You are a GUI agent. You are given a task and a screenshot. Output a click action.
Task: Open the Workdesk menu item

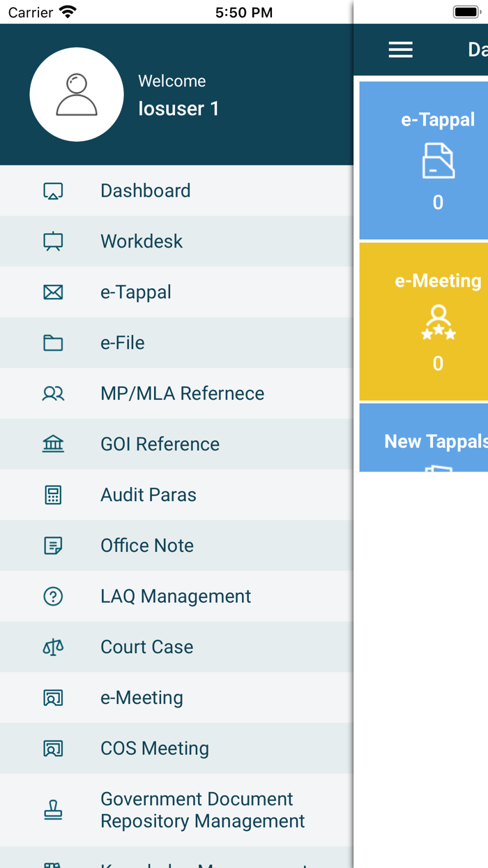(176, 241)
